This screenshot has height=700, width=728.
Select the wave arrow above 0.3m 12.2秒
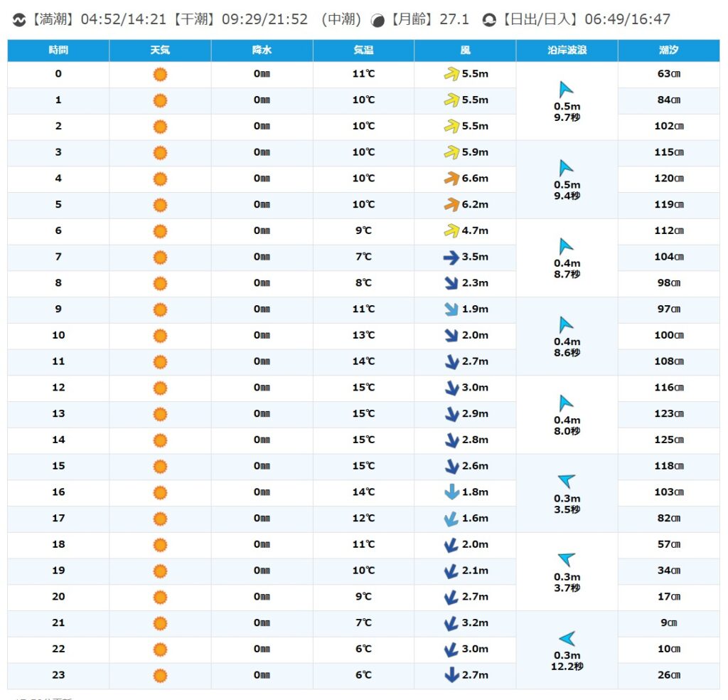coord(566,638)
